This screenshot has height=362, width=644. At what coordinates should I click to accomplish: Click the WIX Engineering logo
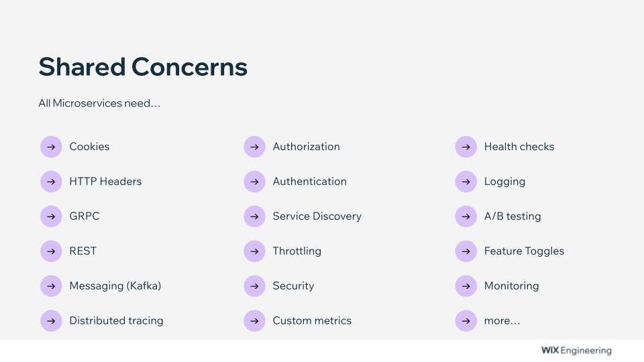pyautogui.click(x=576, y=351)
